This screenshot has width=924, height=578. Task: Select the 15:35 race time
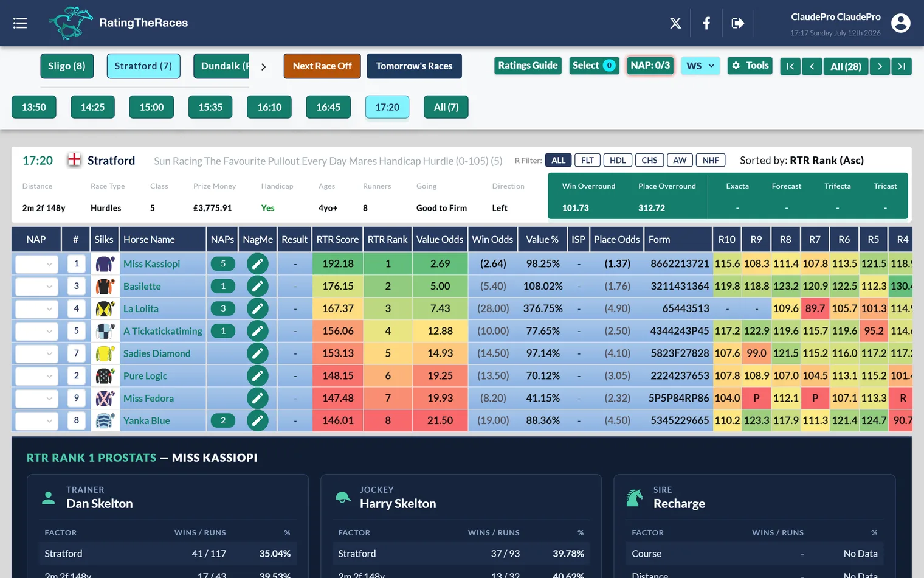pyautogui.click(x=210, y=107)
